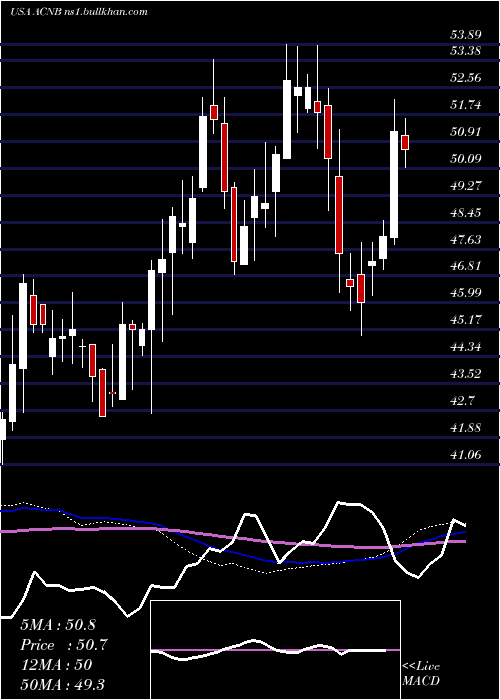
Task: Select the 43.52 price axis label
Action: [465, 374]
